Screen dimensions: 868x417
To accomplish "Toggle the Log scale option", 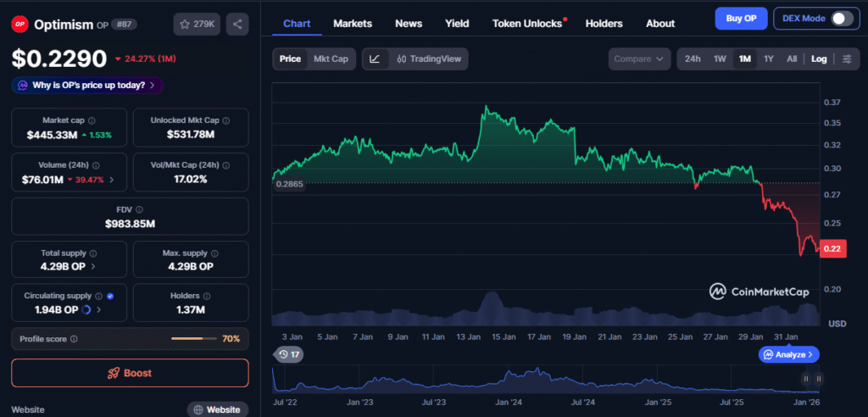I will [x=819, y=59].
